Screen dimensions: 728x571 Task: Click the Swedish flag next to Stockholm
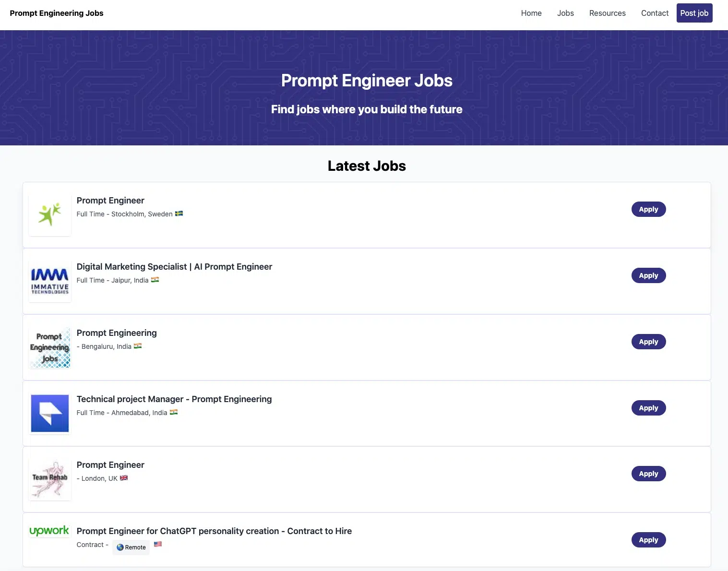pos(179,214)
